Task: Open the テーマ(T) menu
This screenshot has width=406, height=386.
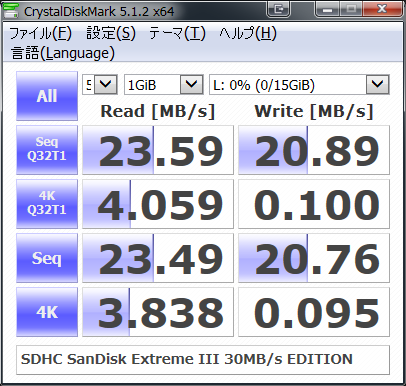Action: coord(177,33)
